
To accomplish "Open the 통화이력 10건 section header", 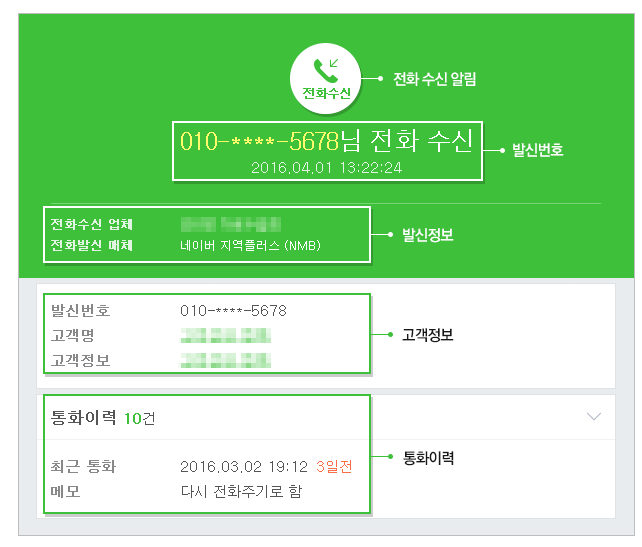I will 103,418.
